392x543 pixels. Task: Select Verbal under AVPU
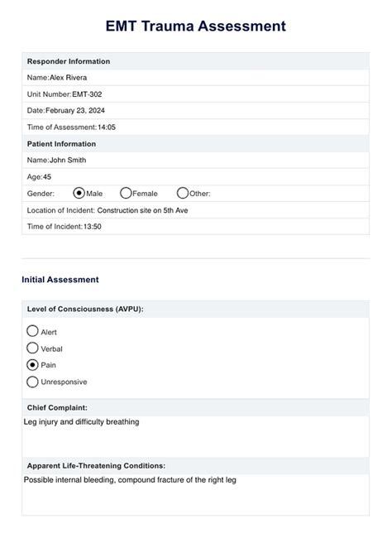point(32,348)
